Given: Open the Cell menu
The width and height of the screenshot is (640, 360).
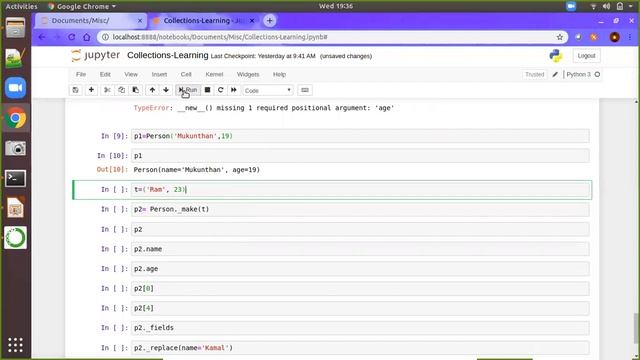Looking at the screenshot, I should click(186, 74).
